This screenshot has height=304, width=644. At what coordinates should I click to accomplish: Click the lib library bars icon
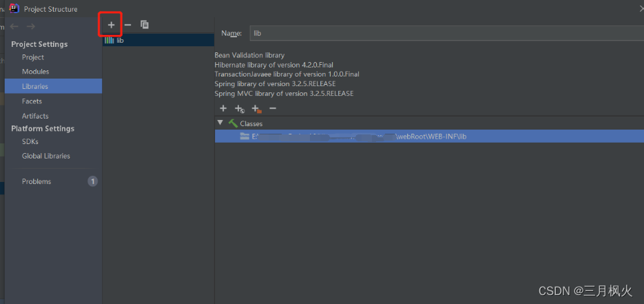click(110, 40)
